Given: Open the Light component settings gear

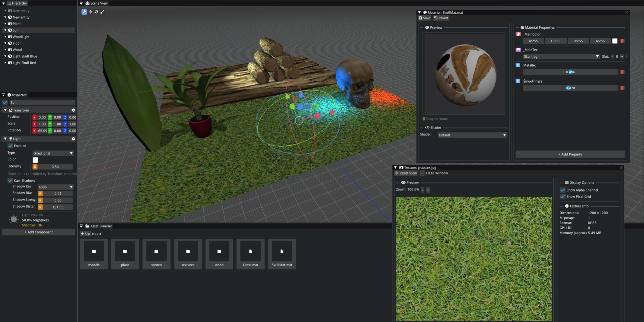Looking at the screenshot, I should [73, 139].
